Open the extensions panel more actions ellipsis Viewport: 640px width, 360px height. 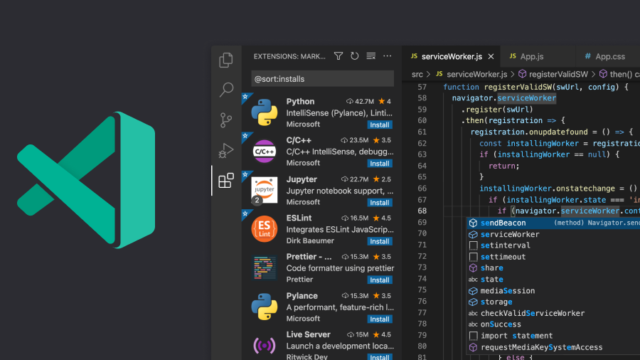387,56
